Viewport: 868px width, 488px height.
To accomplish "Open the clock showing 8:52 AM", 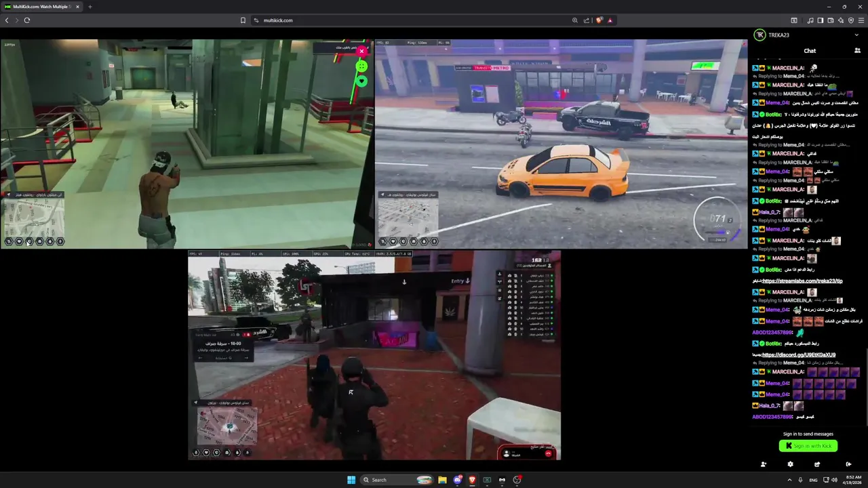I will coord(852,480).
